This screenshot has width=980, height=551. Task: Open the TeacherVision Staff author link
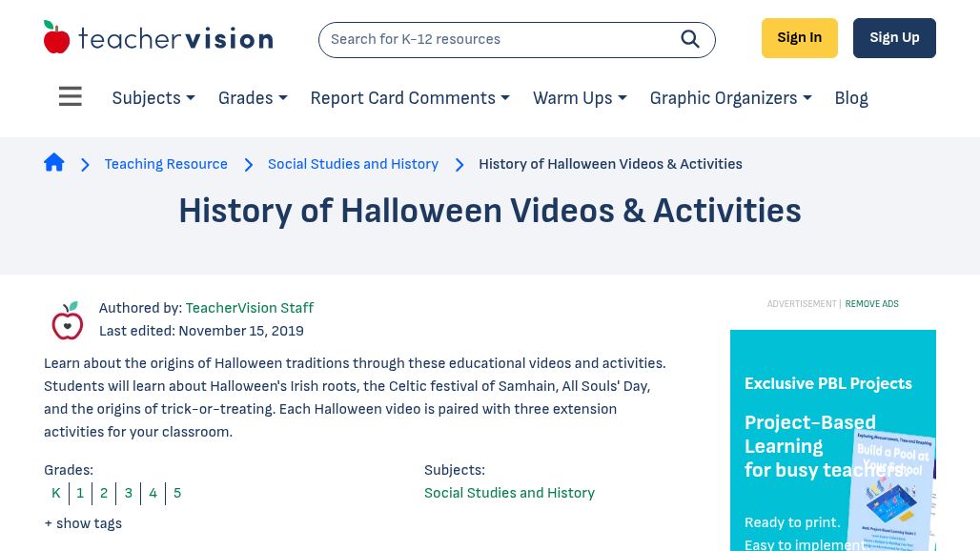click(x=249, y=308)
